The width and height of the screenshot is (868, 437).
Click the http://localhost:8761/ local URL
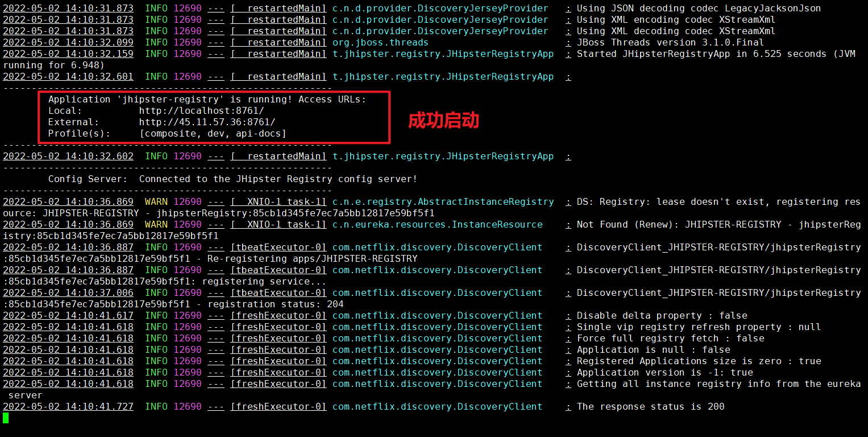(201, 110)
